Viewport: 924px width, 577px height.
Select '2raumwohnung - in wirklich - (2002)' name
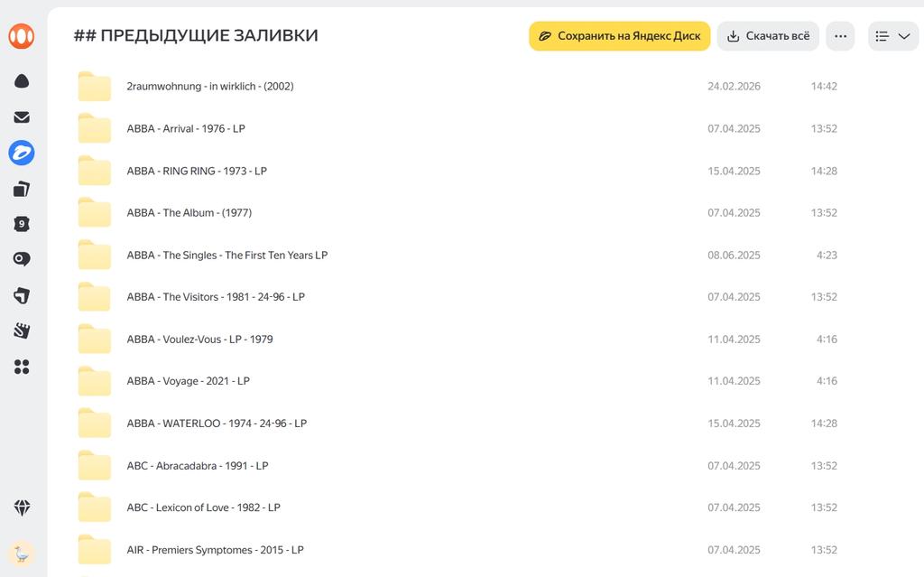(209, 86)
